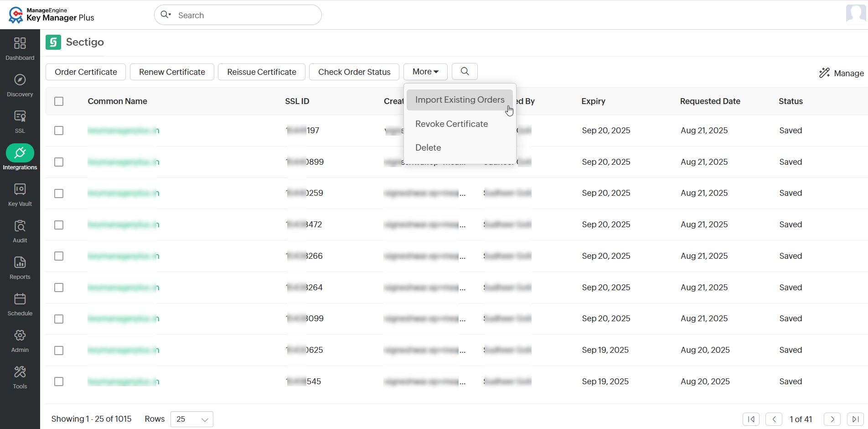
Task: Click the Requested Date column header
Action: click(710, 101)
